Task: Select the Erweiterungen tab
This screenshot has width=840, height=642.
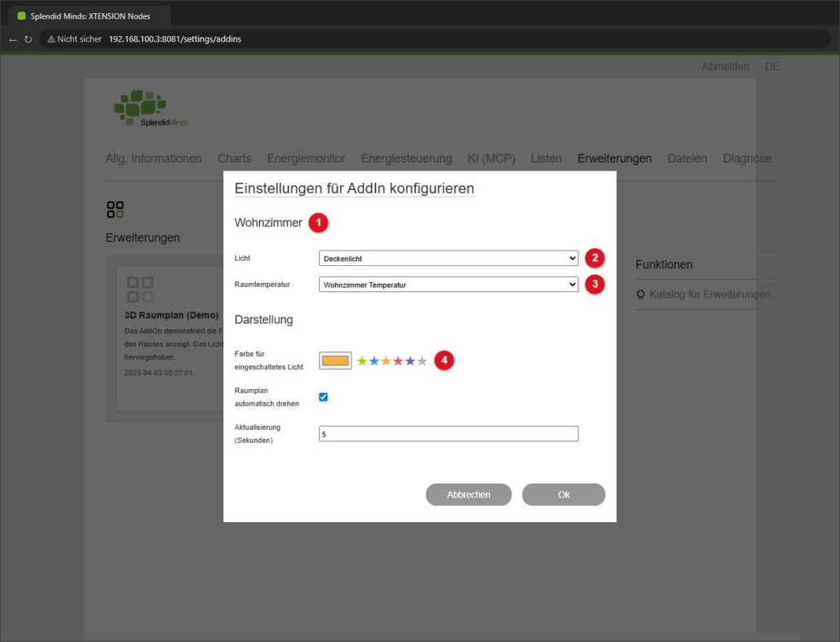Action: 614,158
